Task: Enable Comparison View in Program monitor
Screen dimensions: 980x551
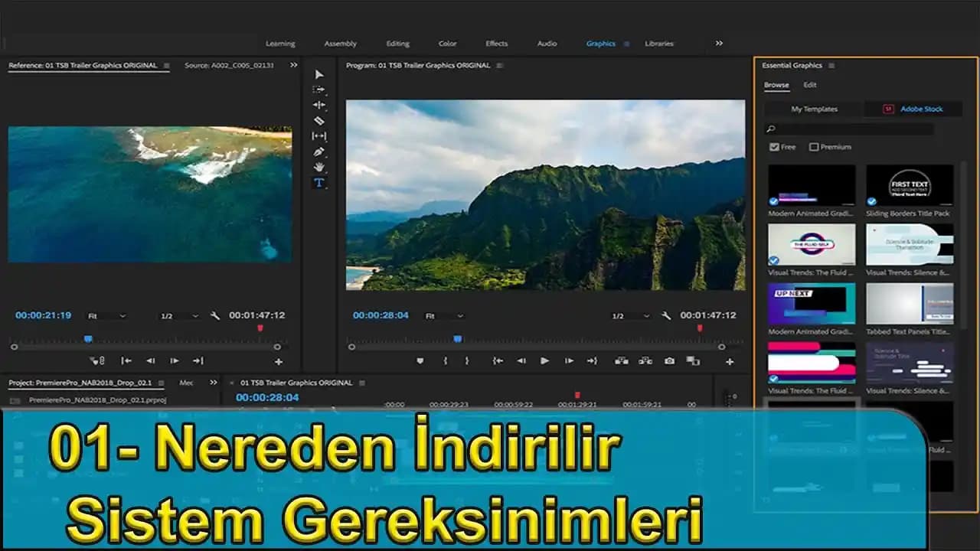Action: click(x=691, y=362)
